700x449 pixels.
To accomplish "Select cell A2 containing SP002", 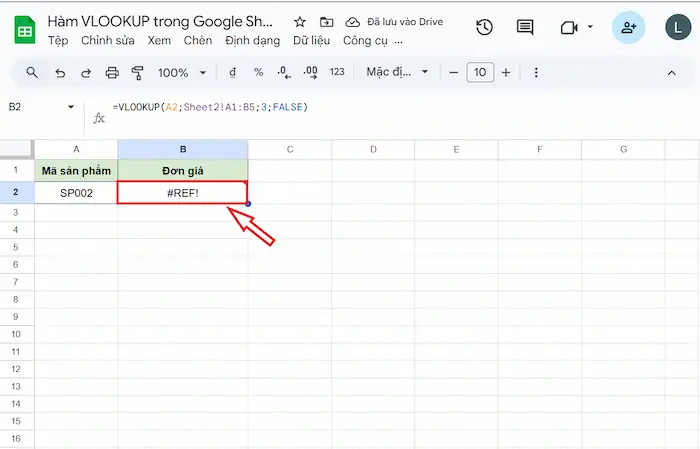I will 76,192.
